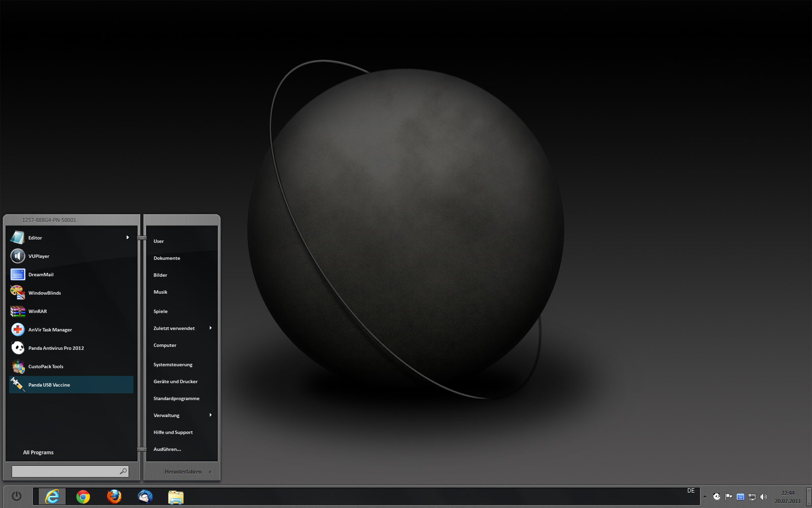Open the volume speaker tray icon
This screenshot has width=812, height=508.
pyautogui.click(x=763, y=497)
